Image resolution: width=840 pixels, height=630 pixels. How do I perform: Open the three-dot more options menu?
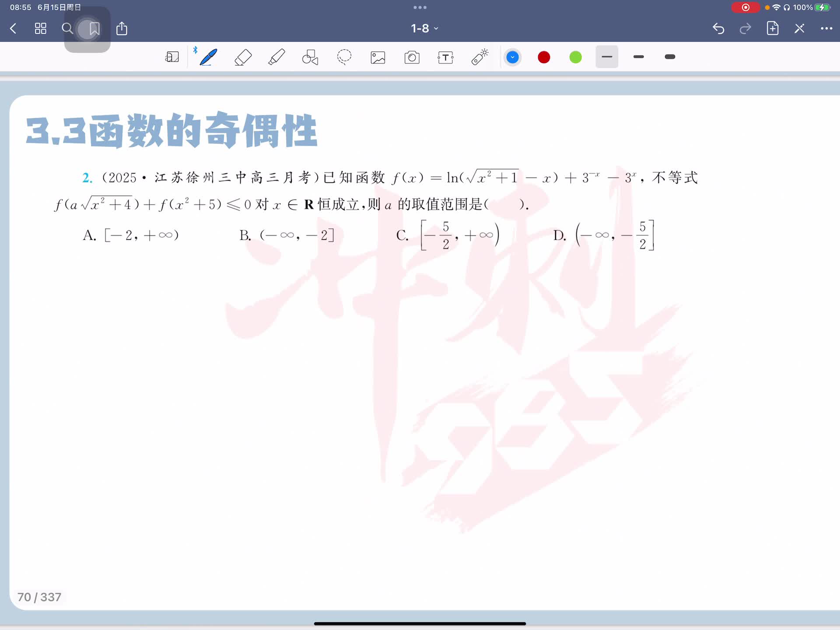826,29
